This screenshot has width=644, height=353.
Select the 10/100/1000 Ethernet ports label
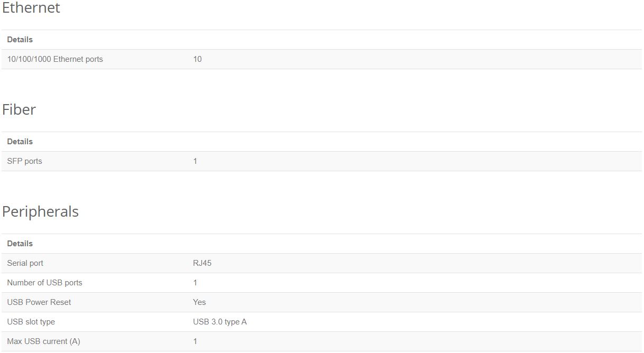click(x=55, y=59)
